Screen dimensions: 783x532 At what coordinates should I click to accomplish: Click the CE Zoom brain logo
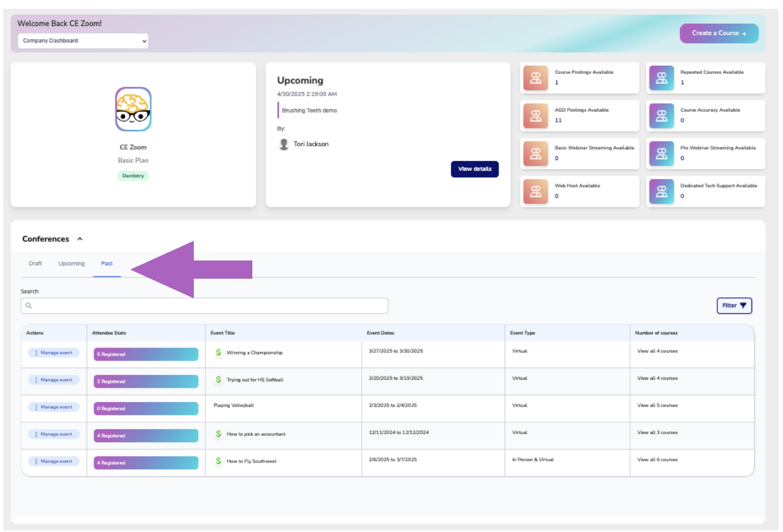coord(133,110)
